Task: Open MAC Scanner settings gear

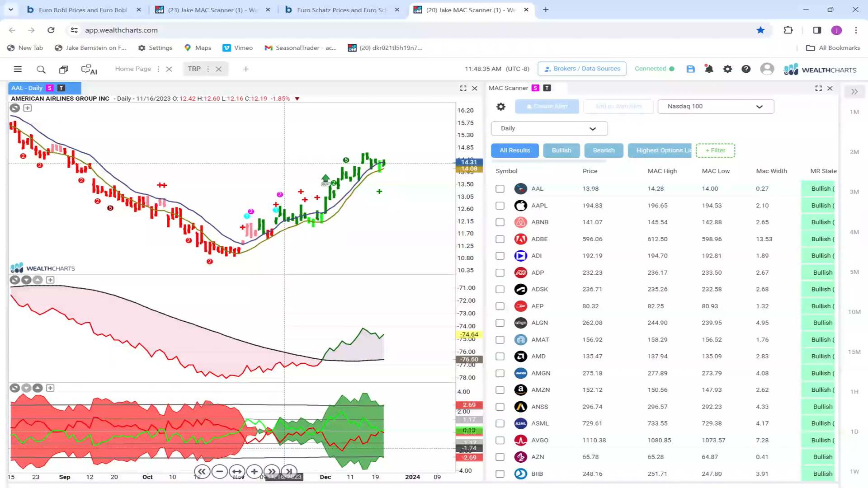Action: tap(501, 107)
